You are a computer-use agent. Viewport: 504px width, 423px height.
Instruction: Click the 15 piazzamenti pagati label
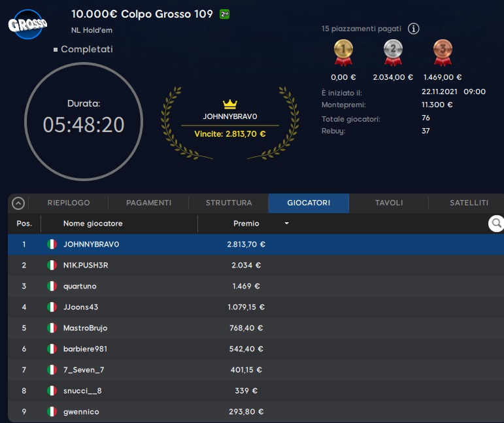click(x=361, y=29)
